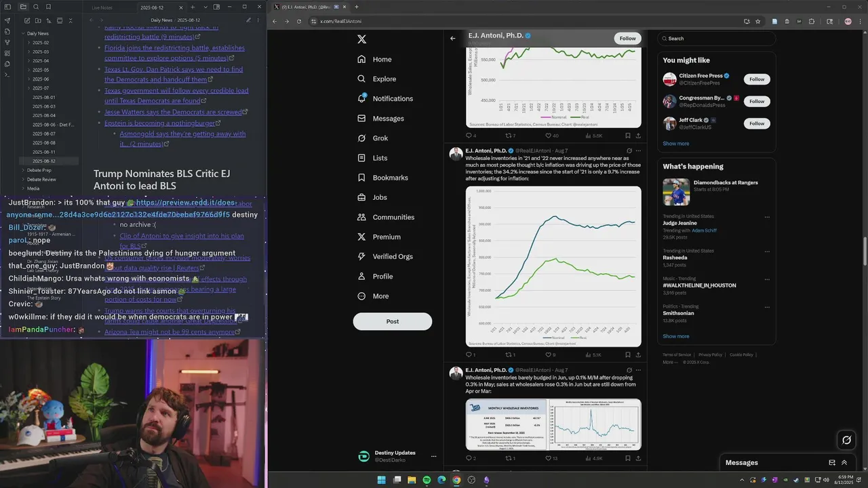Open Destiny Updates account switcher
The width and height of the screenshot is (868, 488).
pos(397,456)
